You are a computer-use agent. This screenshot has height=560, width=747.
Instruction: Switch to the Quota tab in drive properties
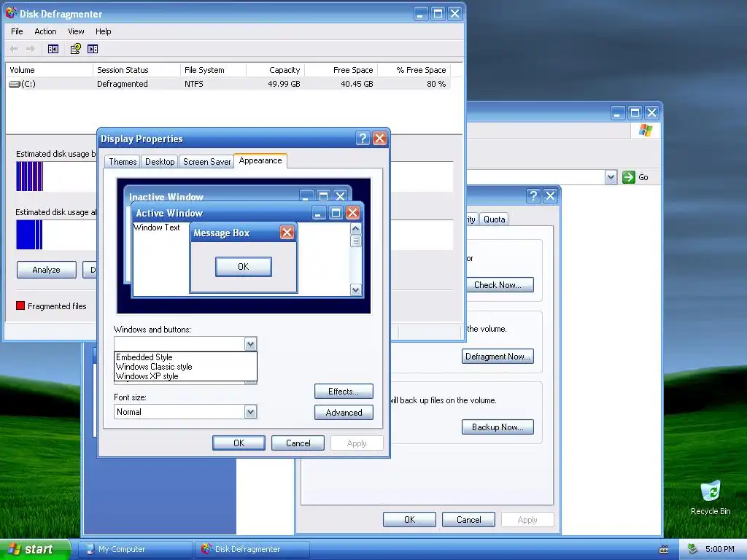click(x=494, y=219)
